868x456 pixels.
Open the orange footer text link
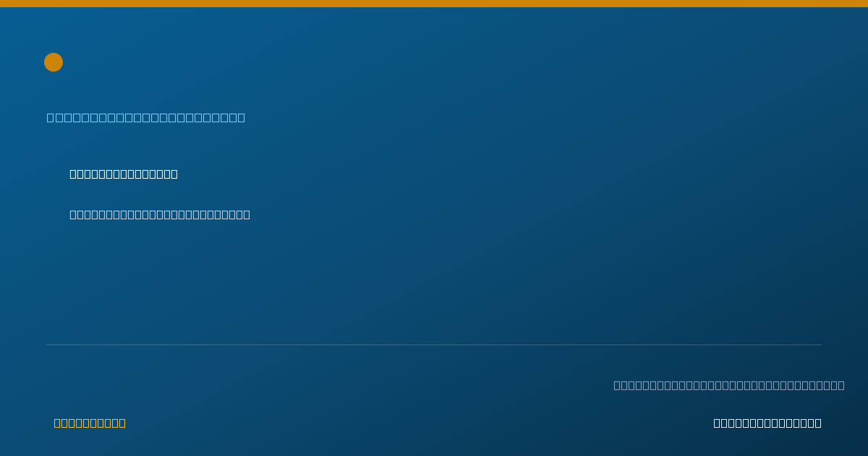90,423
